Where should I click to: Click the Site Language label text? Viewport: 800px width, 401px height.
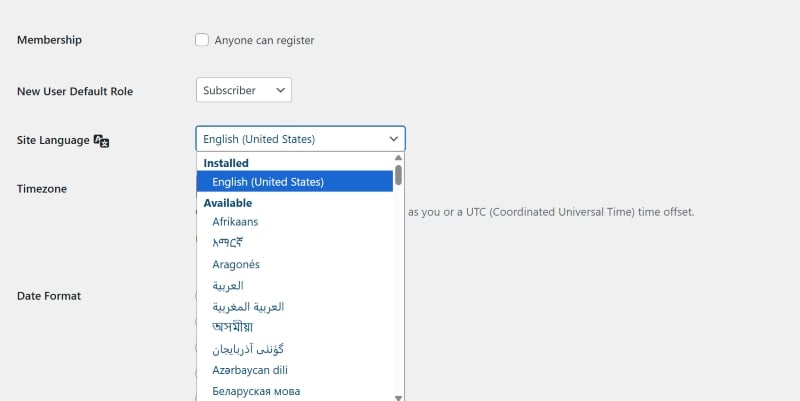[53, 141]
